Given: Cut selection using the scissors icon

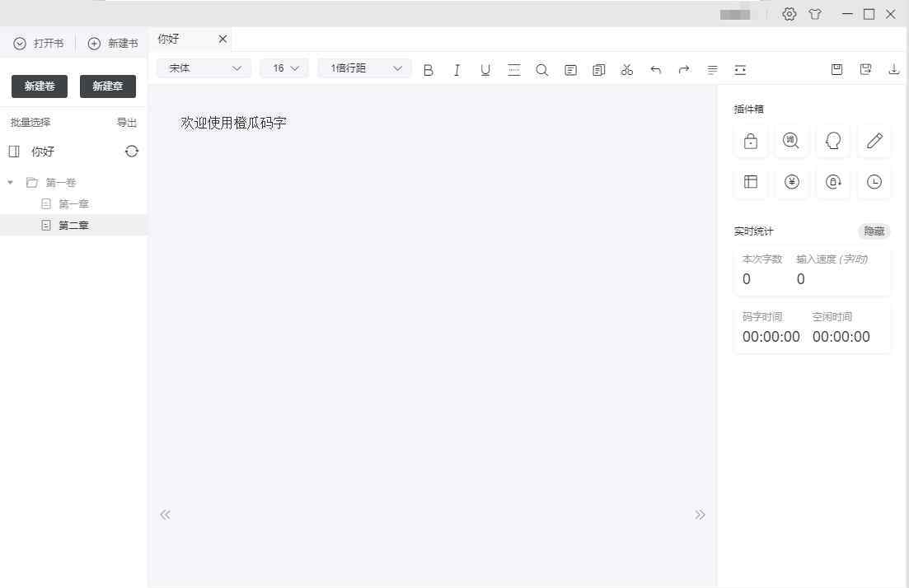Looking at the screenshot, I should click(626, 70).
